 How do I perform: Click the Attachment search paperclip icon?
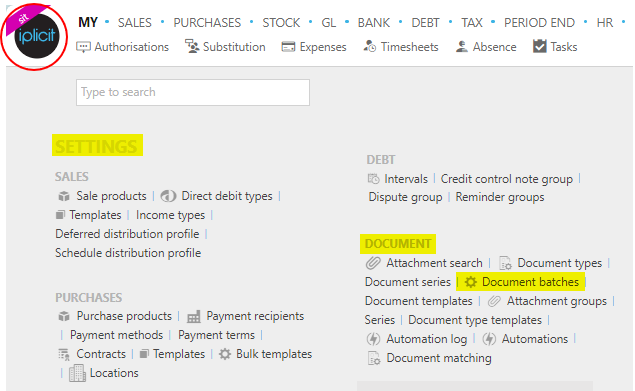point(373,263)
